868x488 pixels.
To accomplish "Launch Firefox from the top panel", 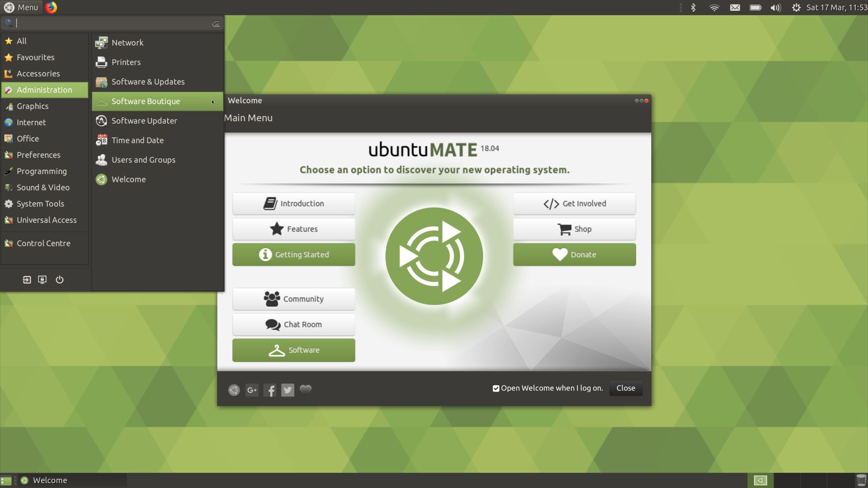I will click(x=51, y=7).
